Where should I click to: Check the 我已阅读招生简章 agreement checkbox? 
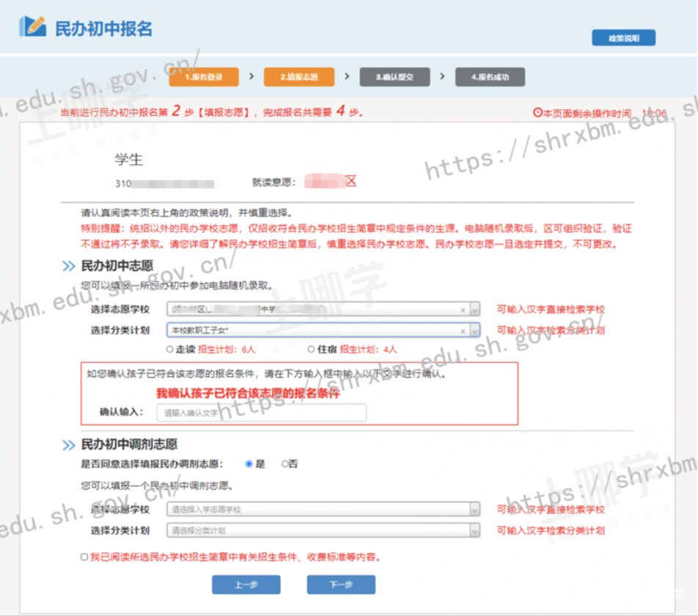tap(84, 557)
